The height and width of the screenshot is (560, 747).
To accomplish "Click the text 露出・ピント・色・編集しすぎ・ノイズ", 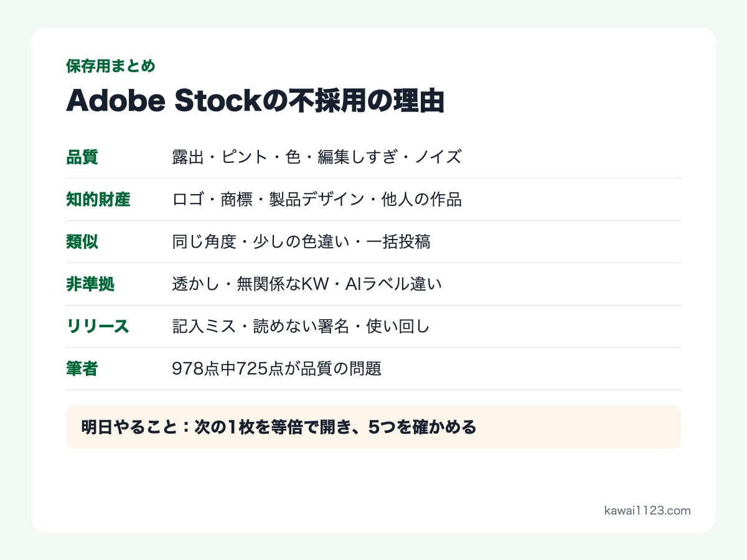I will [x=317, y=157].
